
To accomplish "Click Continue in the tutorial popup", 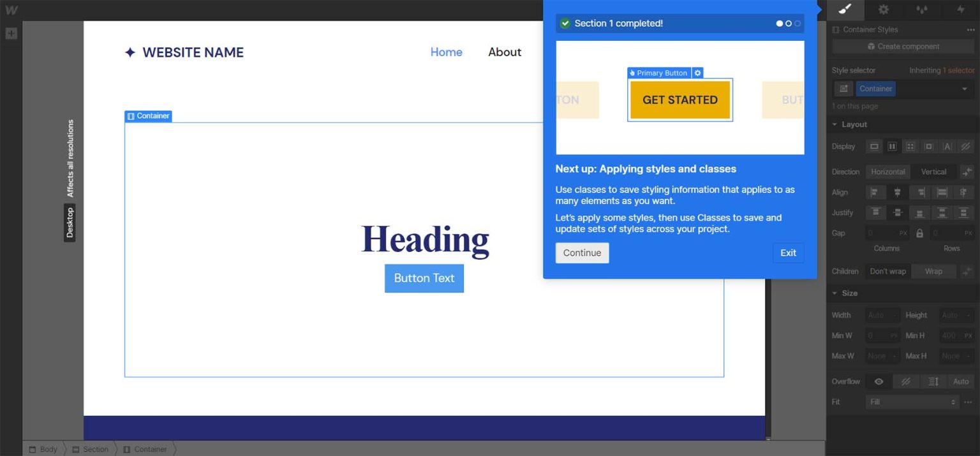I will click(581, 253).
